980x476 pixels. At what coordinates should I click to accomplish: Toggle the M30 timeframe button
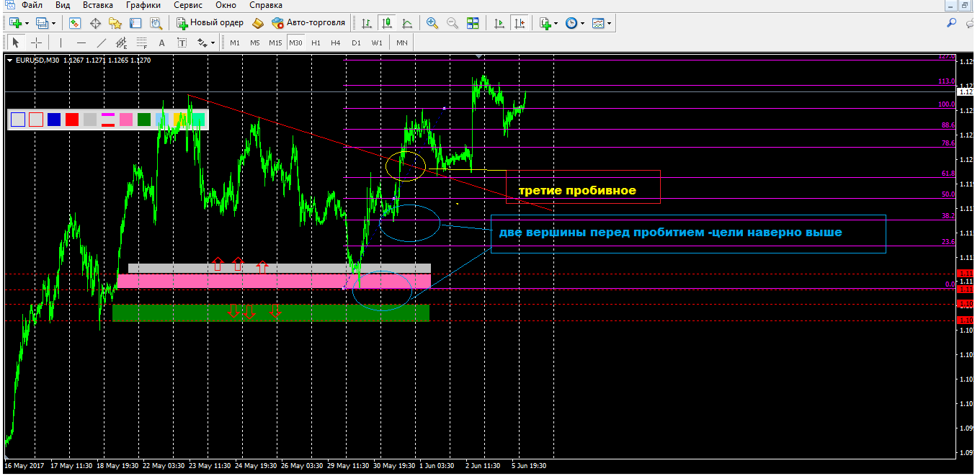tap(295, 42)
